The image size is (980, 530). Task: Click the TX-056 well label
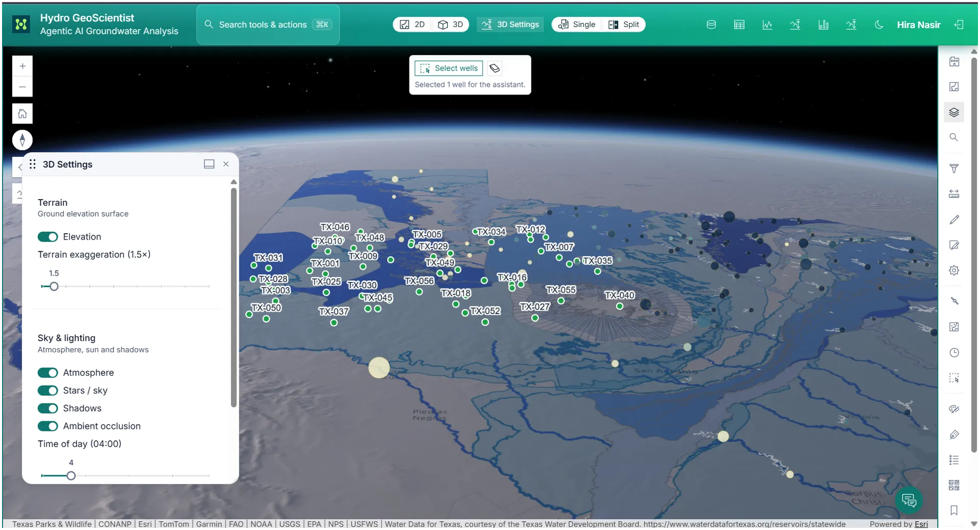coord(419,281)
